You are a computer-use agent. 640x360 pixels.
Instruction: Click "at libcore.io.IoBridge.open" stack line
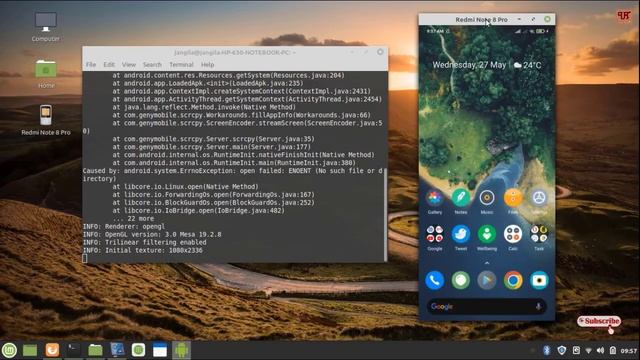[198, 211]
